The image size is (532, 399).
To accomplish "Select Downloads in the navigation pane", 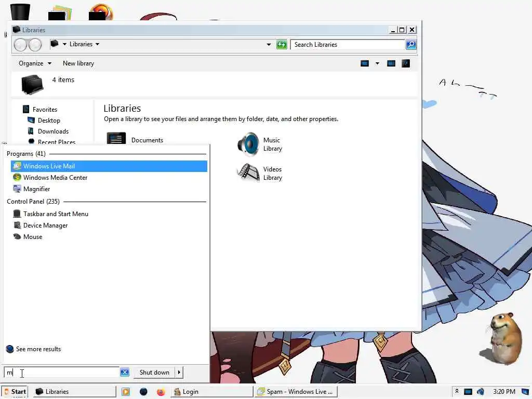I will [x=48, y=131].
